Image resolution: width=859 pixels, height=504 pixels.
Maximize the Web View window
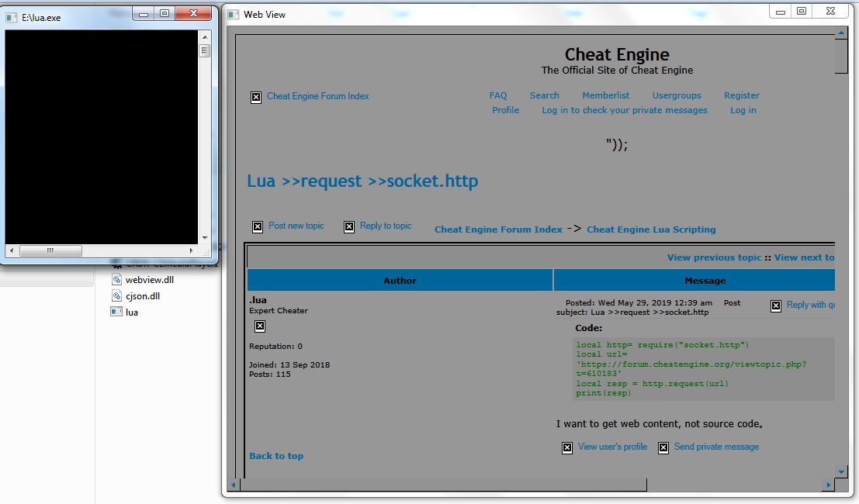[802, 12]
